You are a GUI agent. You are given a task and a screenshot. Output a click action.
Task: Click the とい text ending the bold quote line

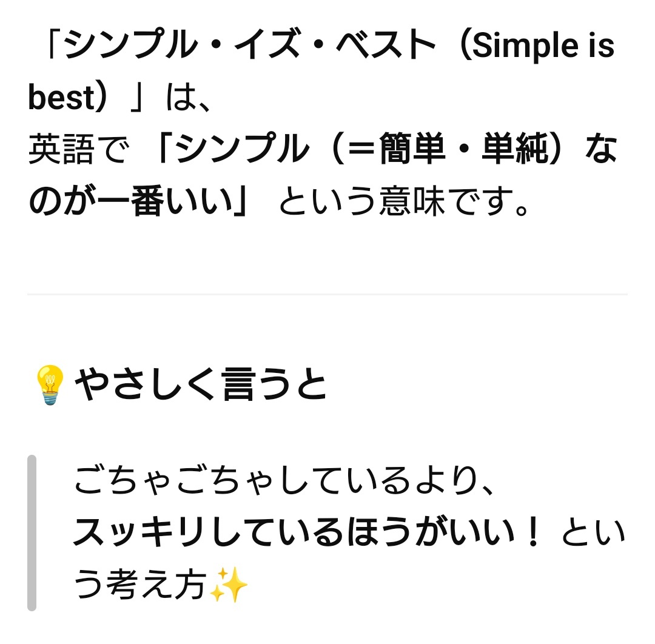[593, 534]
